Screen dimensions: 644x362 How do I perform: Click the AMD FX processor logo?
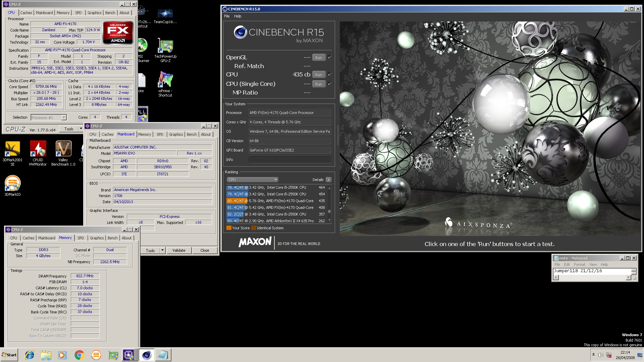118,33
